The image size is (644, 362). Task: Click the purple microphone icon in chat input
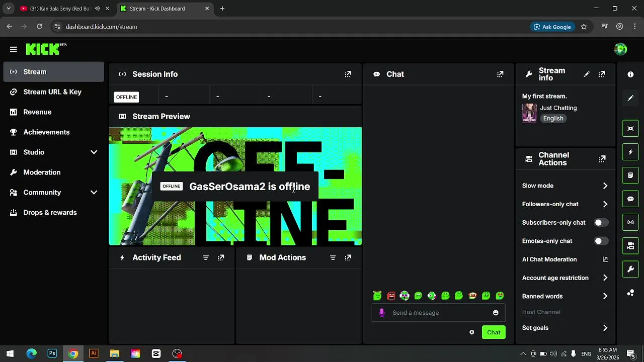[382, 313]
